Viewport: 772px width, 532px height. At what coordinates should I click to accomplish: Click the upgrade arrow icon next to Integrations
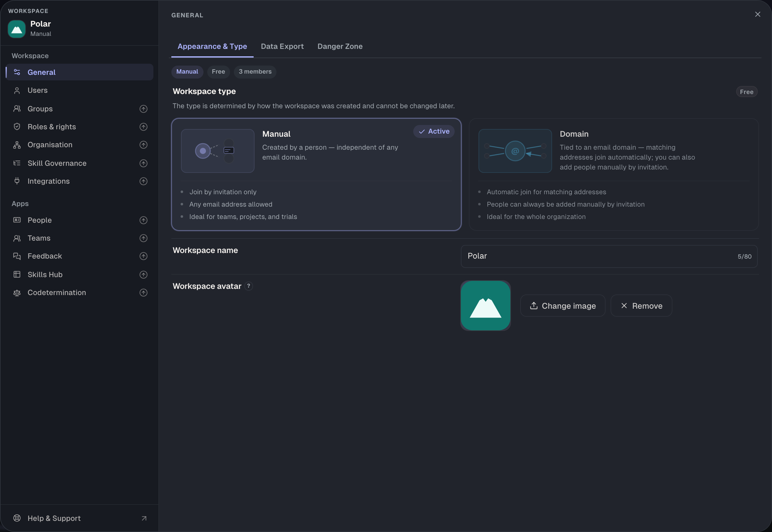143,181
